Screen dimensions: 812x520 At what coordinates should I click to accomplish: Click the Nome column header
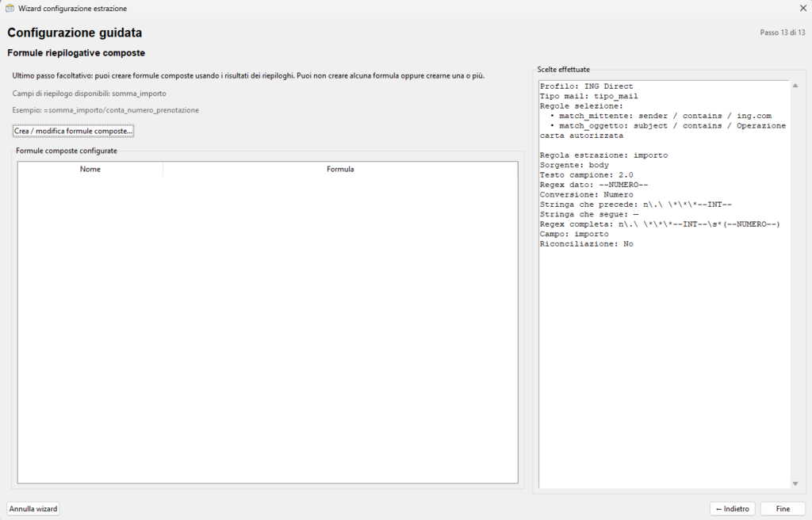[x=90, y=170]
